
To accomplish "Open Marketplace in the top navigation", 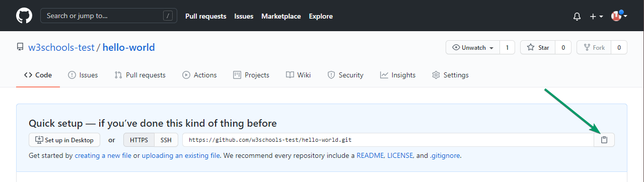I will tap(281, 16).
